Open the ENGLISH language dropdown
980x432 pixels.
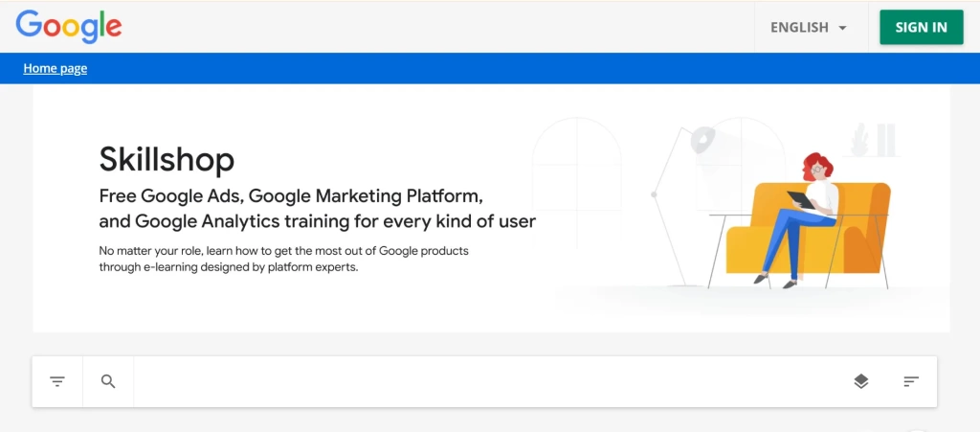tap(809, 28)
